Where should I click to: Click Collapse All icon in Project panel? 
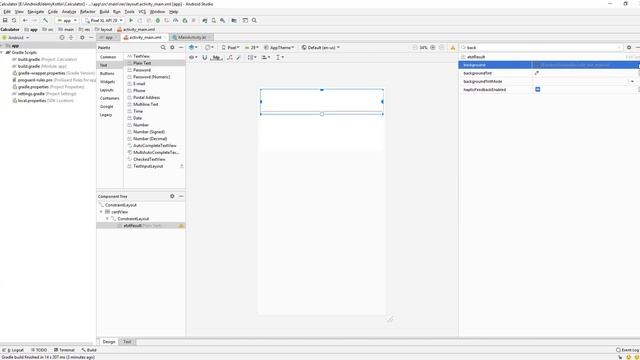[x=71, y=37]
